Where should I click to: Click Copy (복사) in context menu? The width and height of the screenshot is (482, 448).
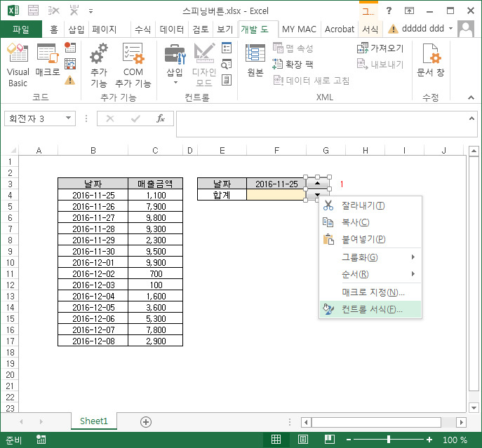pos(370,222)
